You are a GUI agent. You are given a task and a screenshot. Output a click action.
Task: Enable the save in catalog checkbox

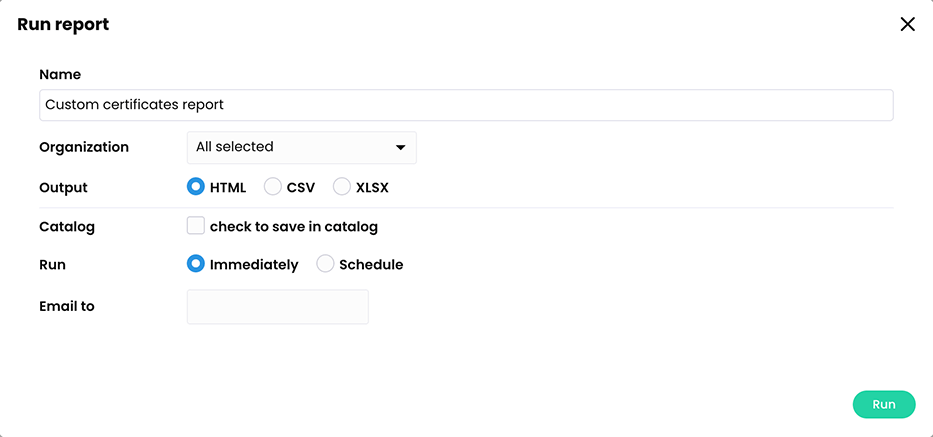(x=196, y=226)
